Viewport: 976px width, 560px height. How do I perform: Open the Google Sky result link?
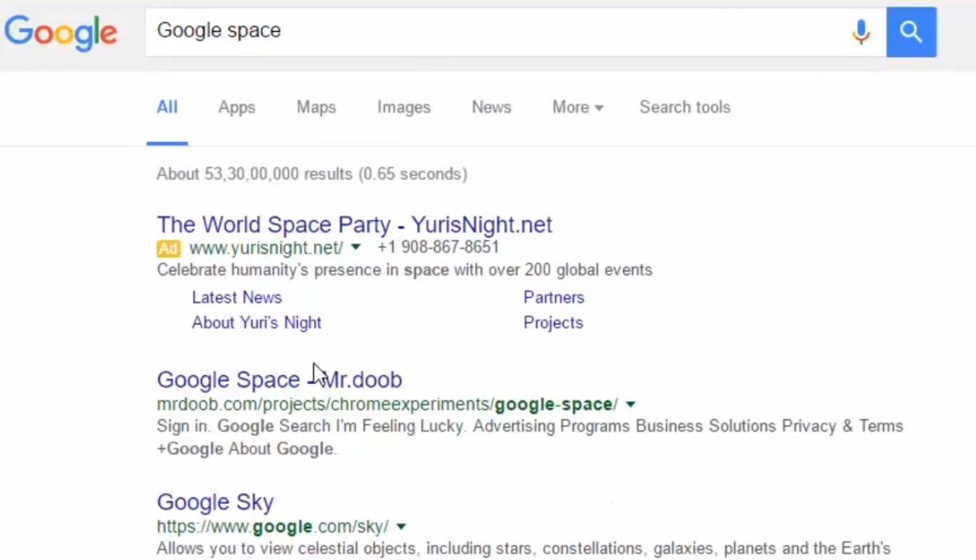pos(215,502)
